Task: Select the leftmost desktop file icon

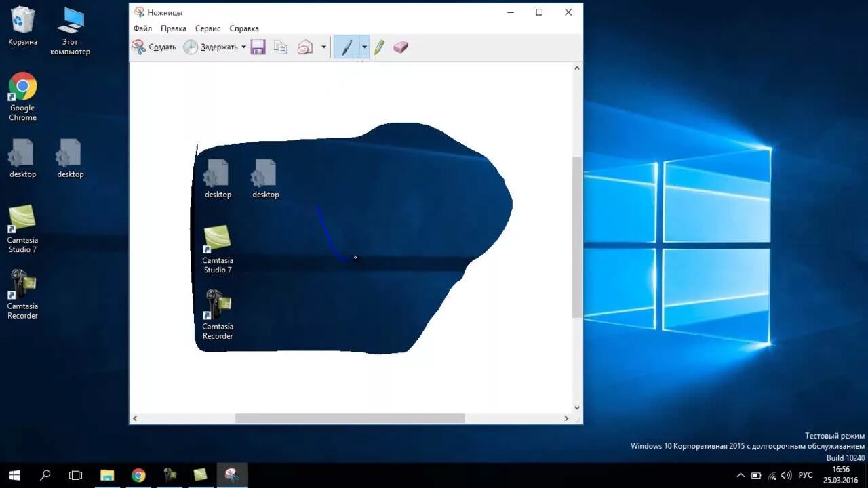Action: click(x=22, y=159)
